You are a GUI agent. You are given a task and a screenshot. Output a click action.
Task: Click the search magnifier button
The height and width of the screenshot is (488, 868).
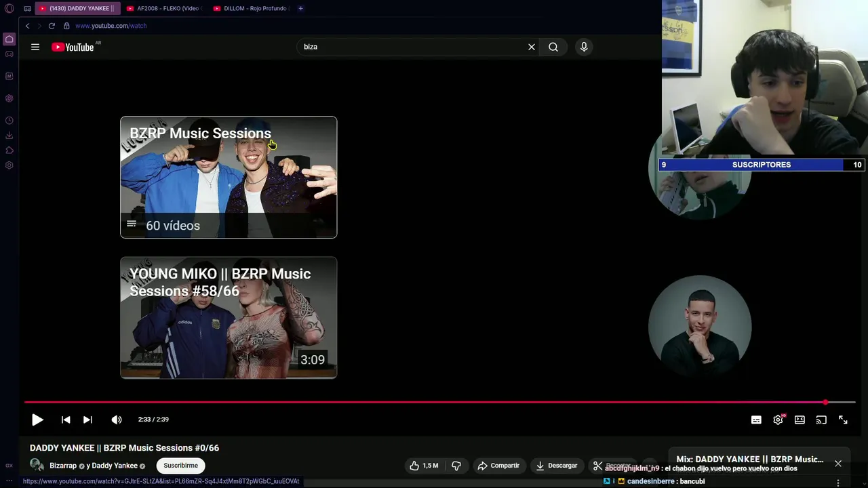(553, 47)
